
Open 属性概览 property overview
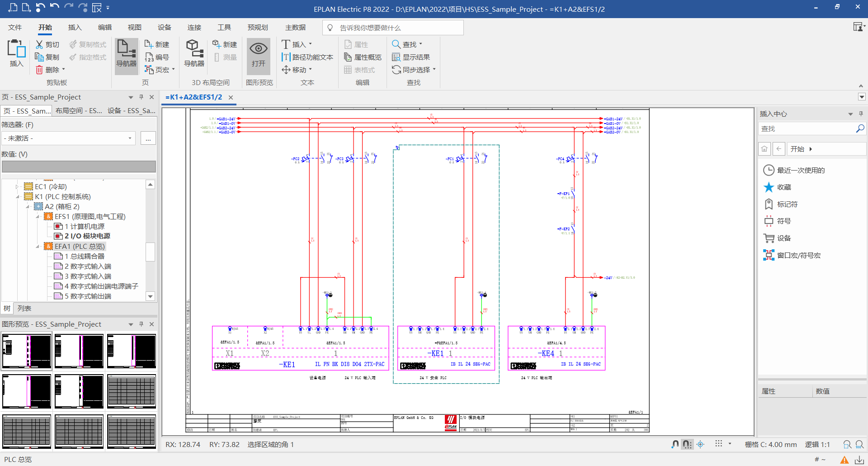coord(363,57)
